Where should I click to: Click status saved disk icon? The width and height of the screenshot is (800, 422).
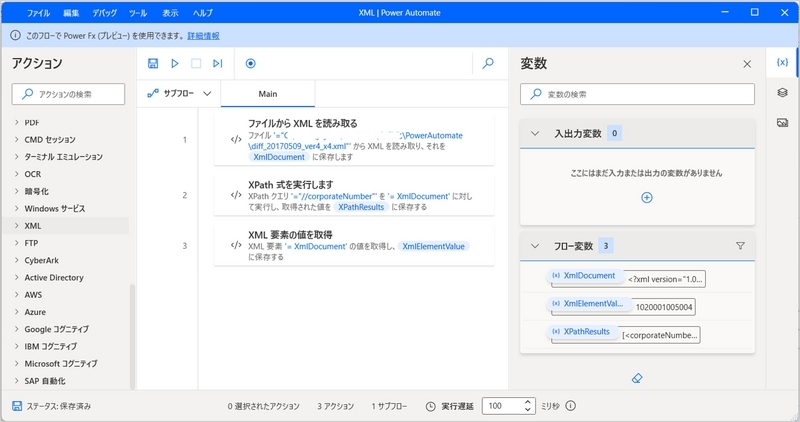17,406
